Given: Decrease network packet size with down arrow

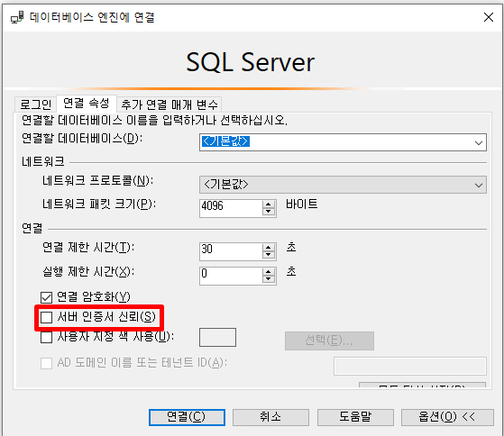Looking at the screenshot, I should click(269, 212).
